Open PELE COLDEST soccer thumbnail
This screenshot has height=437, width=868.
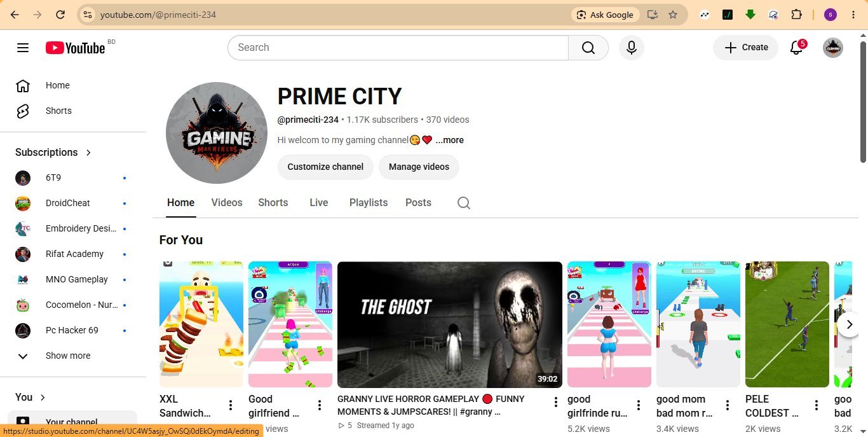coord(787,324)
